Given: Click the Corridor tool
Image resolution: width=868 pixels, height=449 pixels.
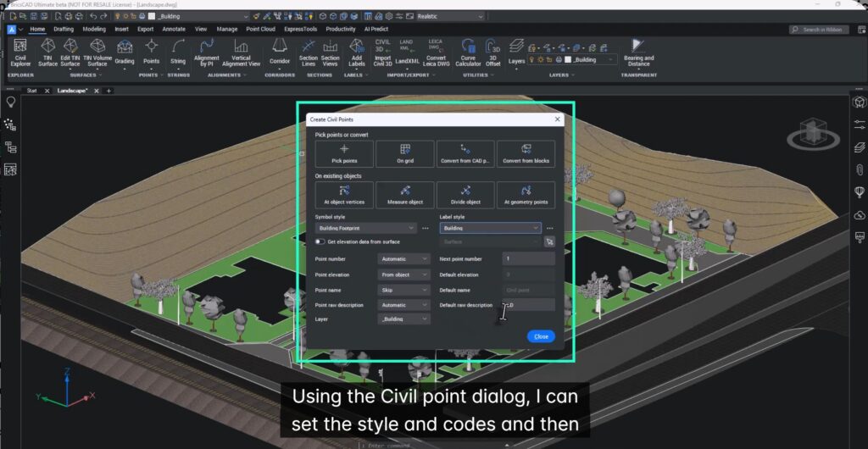Looking at the screenshot, I should [x=280, y=54].
